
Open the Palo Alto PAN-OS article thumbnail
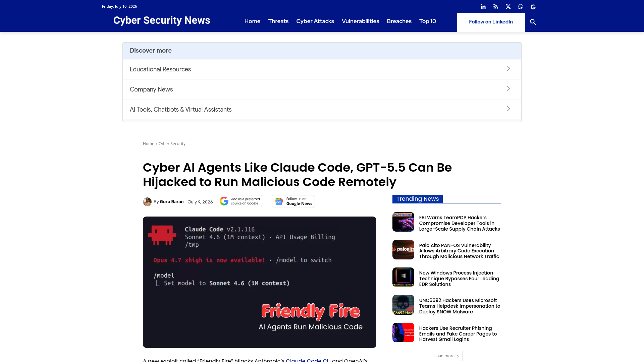(403, 250)
